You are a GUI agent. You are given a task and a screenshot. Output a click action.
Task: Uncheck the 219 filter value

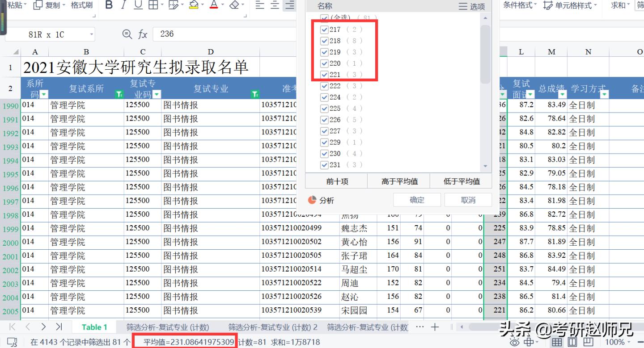(x=325, y=52)
